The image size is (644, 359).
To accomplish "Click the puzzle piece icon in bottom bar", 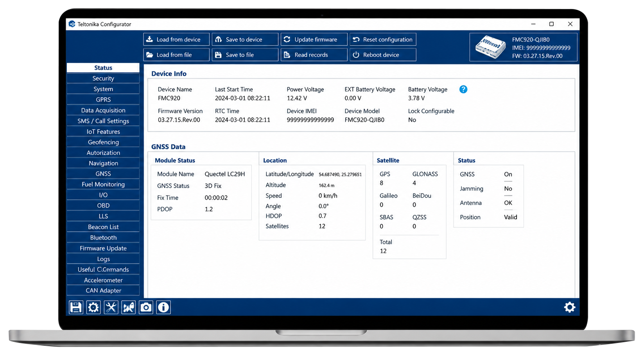I will pyautogui.click(x=129, y=307).
